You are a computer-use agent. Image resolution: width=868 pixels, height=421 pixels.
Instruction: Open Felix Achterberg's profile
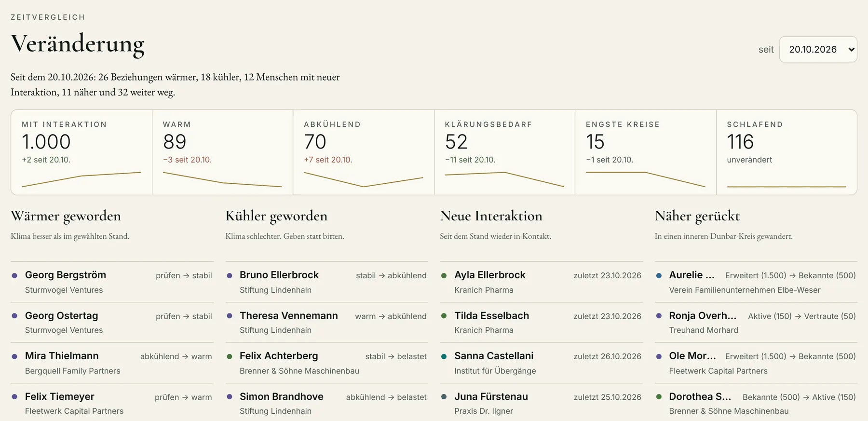click(326, 363)
